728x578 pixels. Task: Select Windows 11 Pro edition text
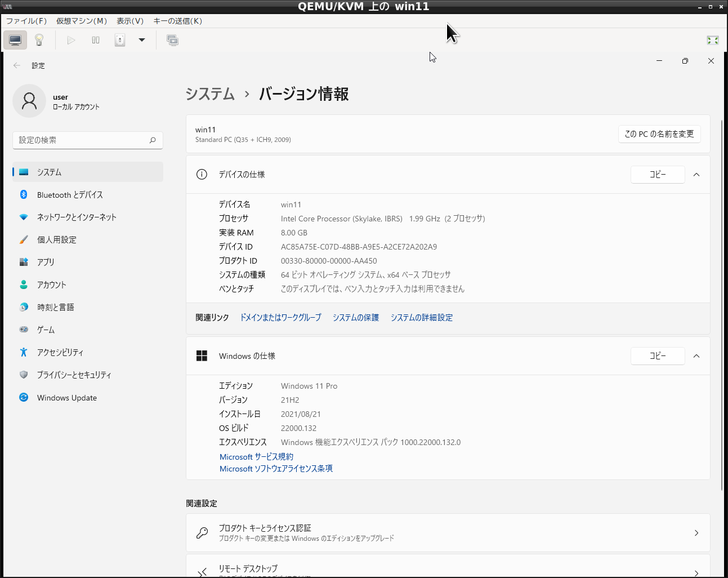tap(309, 386)
